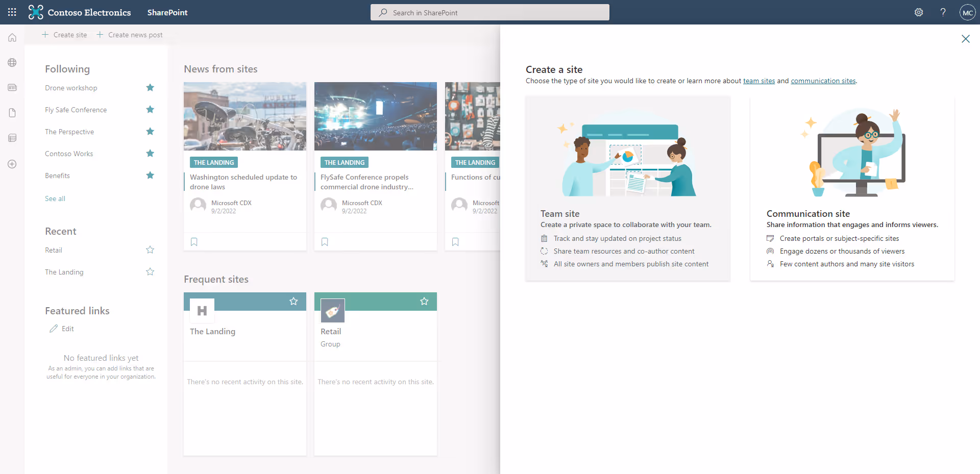The height and width of the screenshot is (474, 980).
Task: Open Contoso Works followed site
Action: [69, 154]
